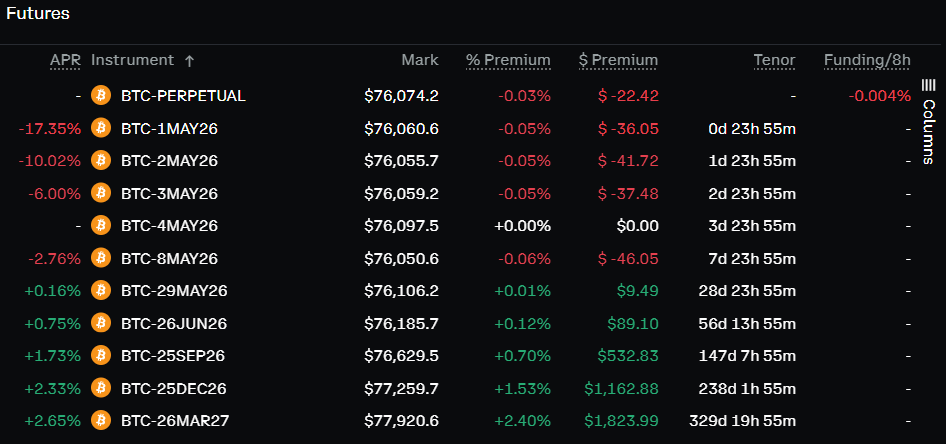This screenshot has width=946, height=444.
Task: Click the $ -22.42 premium value
Action: [x=628, y=96]
